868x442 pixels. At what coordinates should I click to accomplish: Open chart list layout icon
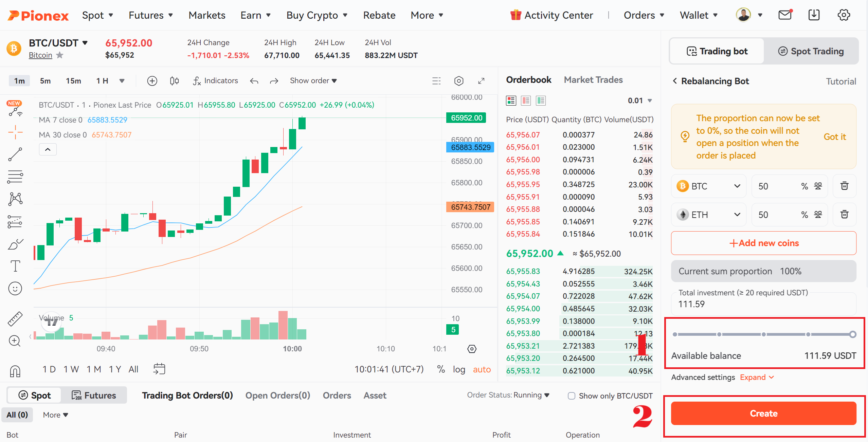(x=436, y=81)
